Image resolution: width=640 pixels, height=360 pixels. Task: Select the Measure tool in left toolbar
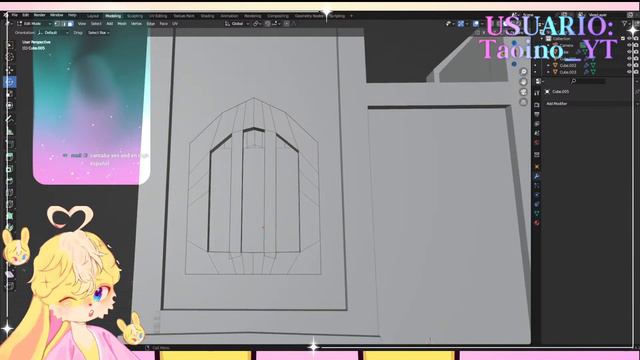point(10,131)
